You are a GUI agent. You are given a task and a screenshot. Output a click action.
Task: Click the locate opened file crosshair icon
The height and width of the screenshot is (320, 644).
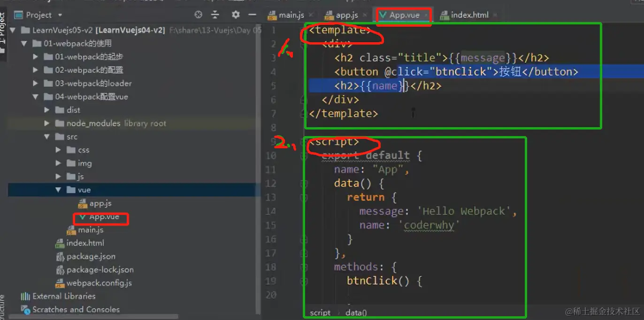198,15
